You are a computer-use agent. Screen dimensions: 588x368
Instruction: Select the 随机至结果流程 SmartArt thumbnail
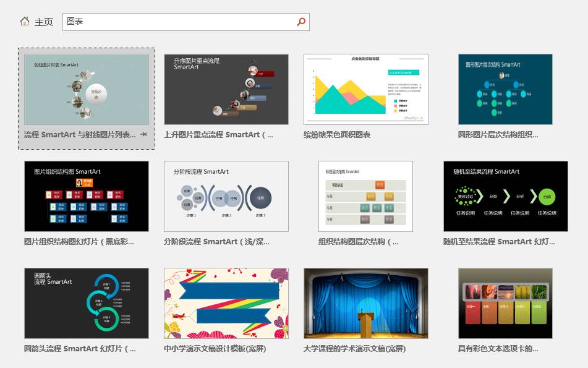(505, 197)
